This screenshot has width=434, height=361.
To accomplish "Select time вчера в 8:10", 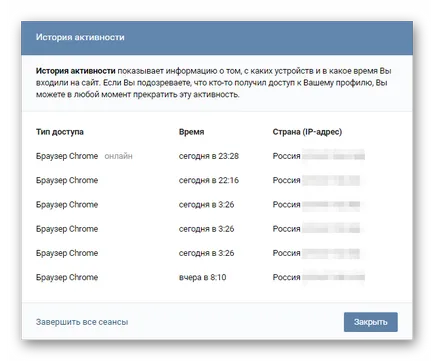I will (202, 277).
